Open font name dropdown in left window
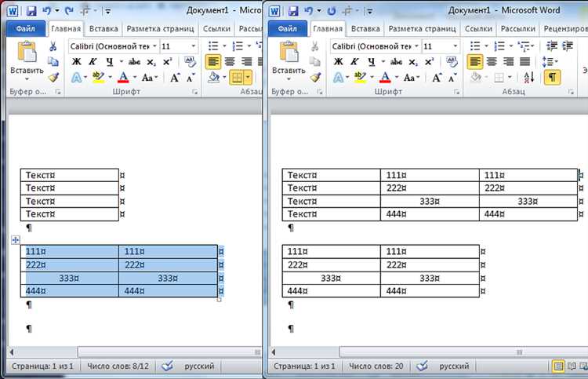 tap(154, 46)
